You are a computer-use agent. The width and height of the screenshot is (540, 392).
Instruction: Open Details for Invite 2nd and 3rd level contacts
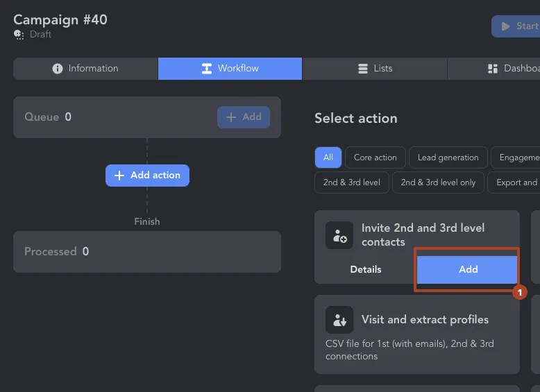point(366,269)
